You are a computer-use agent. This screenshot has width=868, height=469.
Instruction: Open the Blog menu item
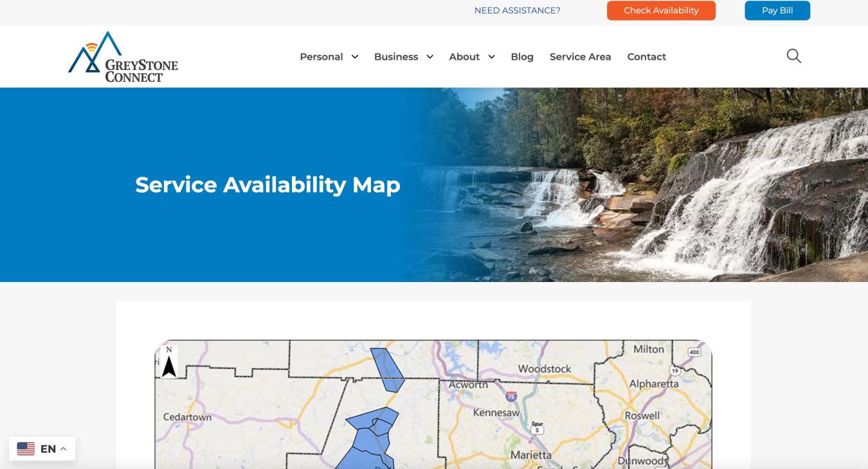point(522,57)
